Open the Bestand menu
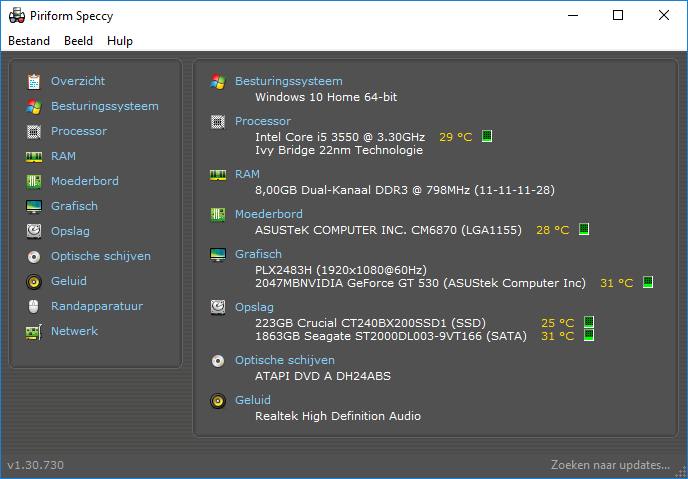Viewport: 688px width, 479px height. pos(29,41)
